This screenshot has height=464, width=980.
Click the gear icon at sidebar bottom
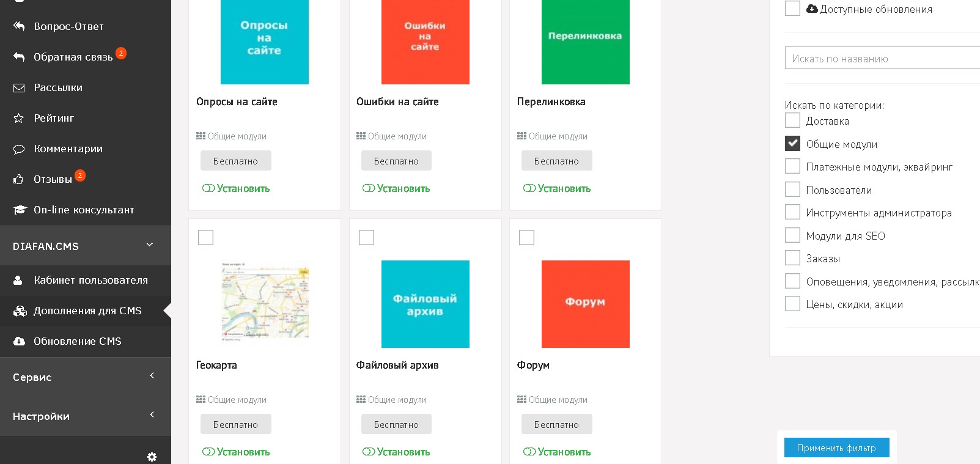click(x=152, y=457)
